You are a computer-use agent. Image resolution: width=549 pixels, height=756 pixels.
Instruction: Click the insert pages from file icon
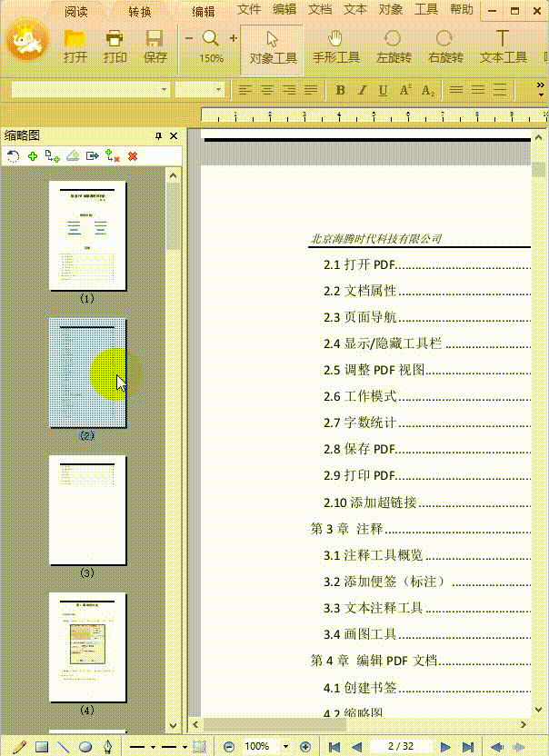pos(52,156)
